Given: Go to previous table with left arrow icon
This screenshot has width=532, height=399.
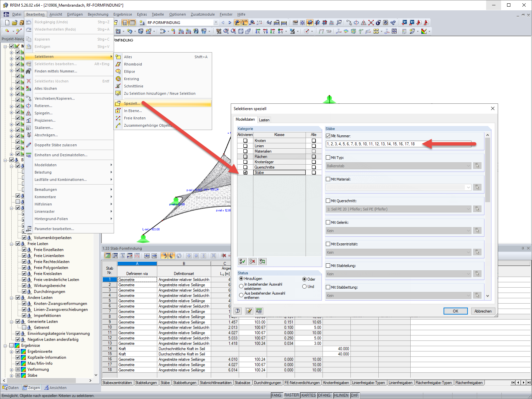Looking at the screenshot, I should [147, 256].
